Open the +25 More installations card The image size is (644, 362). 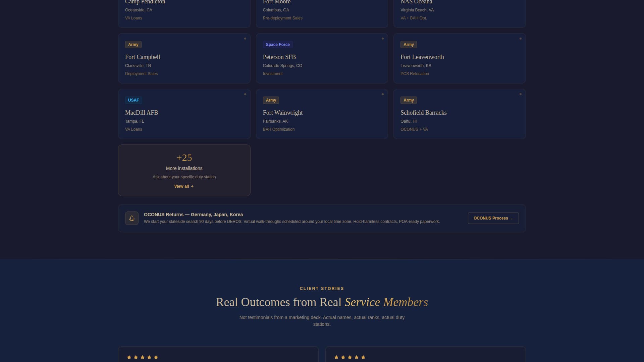[x=184, y=170]
